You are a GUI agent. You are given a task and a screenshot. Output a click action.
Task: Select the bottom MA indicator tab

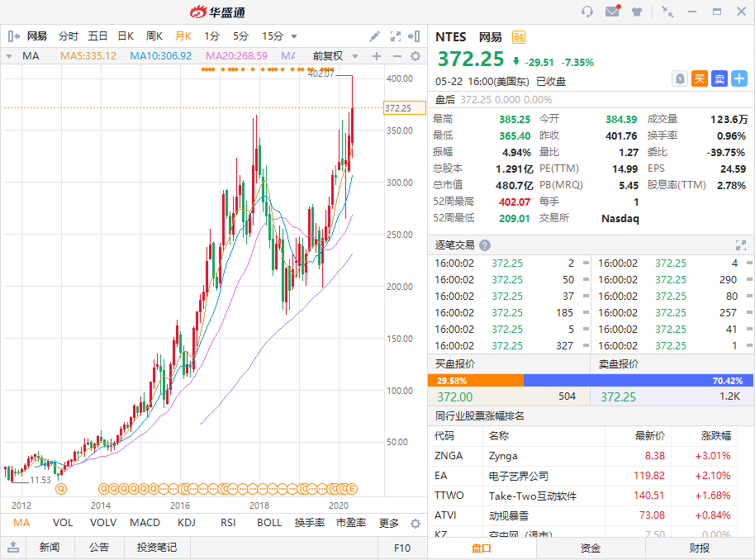(21, 523)
